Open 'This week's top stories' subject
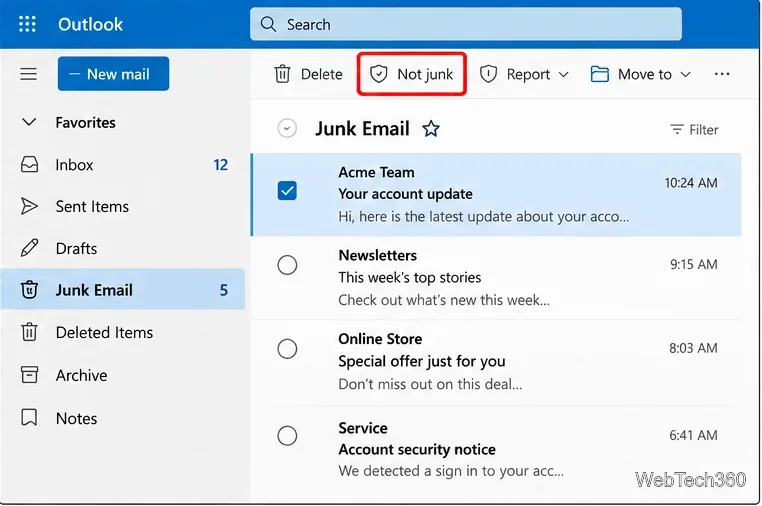The height and width of the screenshot is (506, 762). tap(410, 278)
